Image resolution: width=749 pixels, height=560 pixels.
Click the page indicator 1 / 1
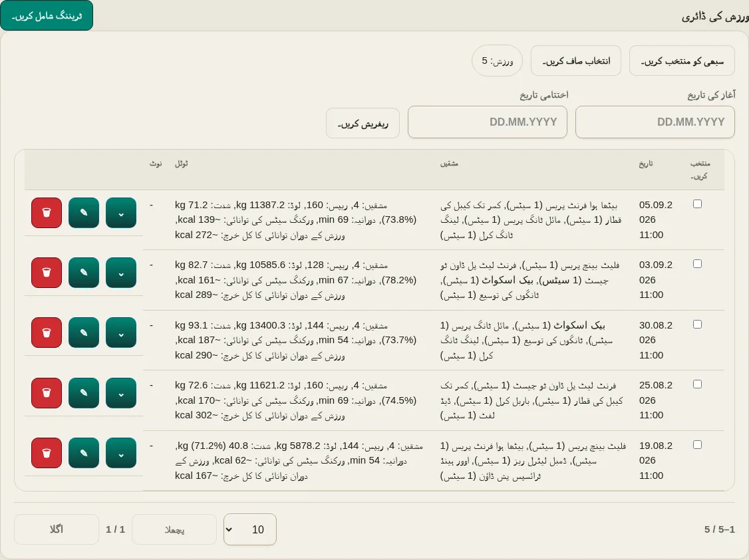pos(115,529)
